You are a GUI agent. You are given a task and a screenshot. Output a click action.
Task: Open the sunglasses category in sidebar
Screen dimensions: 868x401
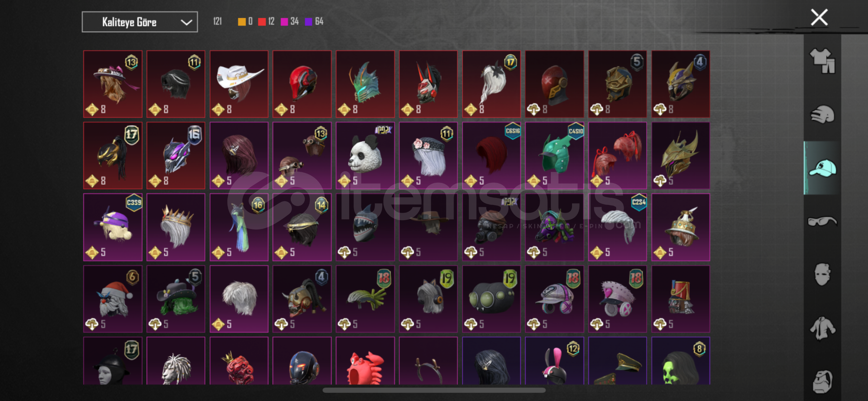[x=822, y=221]
